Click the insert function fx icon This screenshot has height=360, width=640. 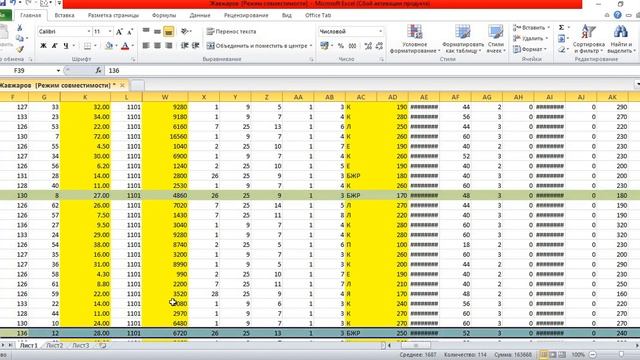coord(98,71)
